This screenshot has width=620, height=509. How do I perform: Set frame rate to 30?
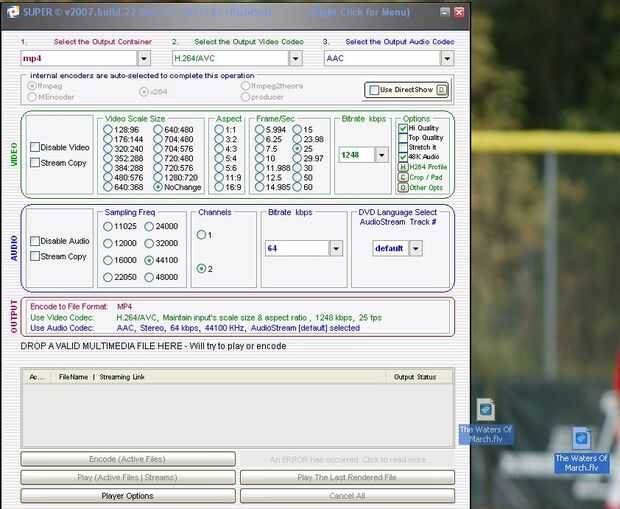[297, 168]
